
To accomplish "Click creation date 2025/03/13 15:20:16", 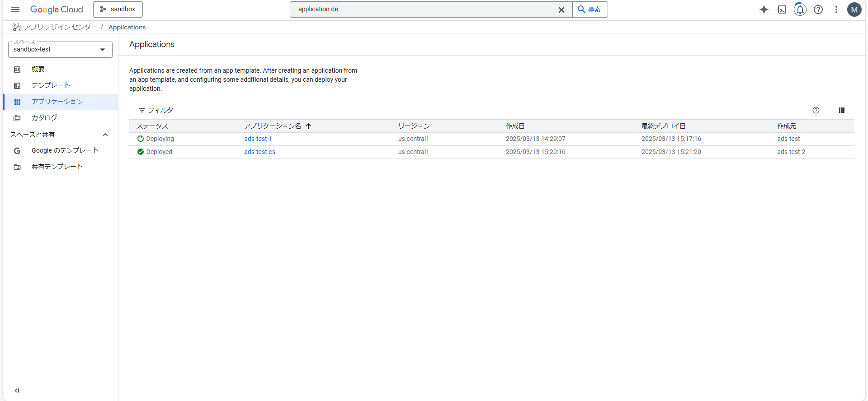I will 535,152.
